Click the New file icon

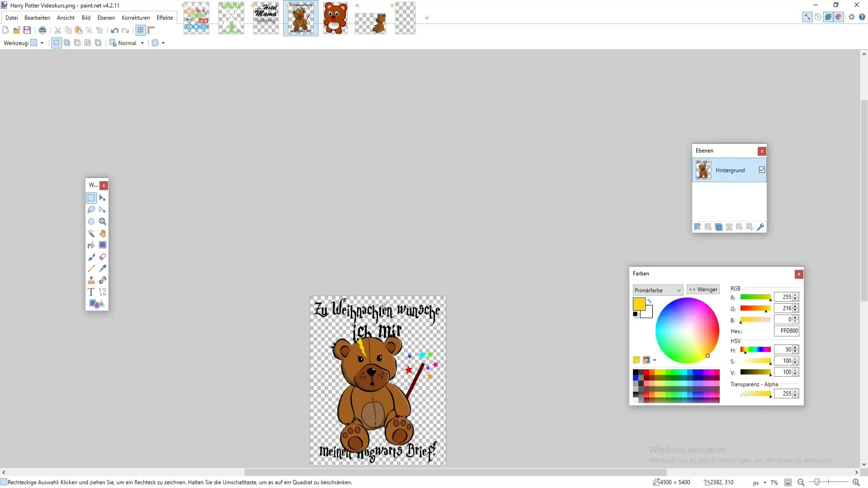(6, 30)
